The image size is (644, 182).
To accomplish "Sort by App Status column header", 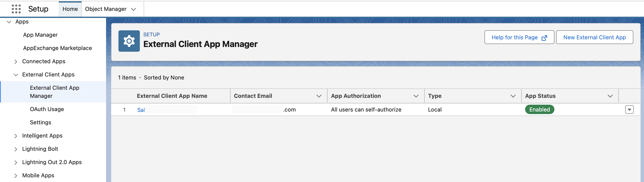I will point(540,96).
